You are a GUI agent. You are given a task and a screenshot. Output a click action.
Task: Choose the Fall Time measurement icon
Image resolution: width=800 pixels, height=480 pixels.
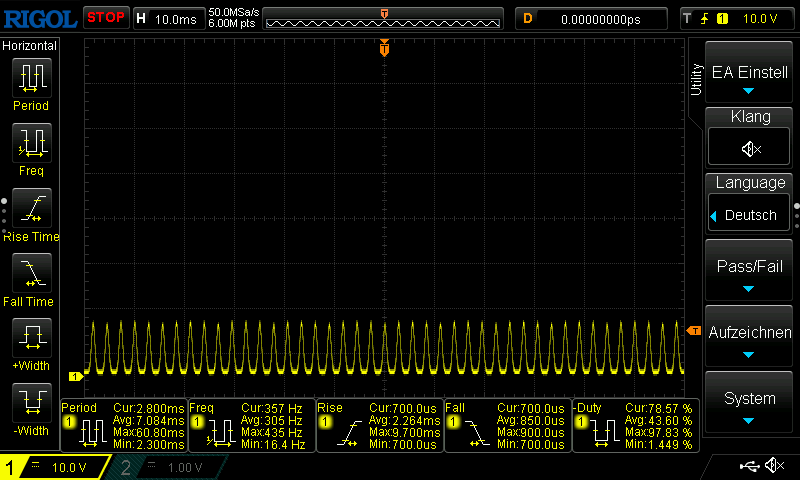[x=30, y=274]
